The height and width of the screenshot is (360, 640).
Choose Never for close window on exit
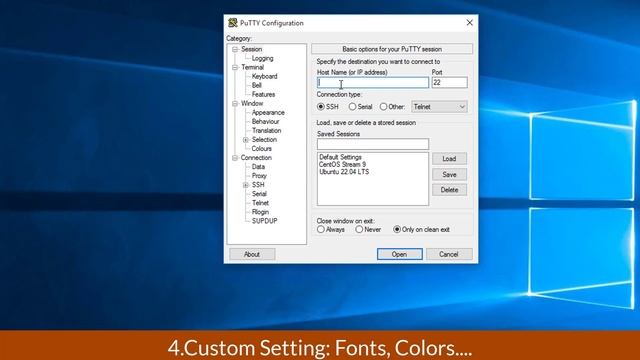point(359,229)
